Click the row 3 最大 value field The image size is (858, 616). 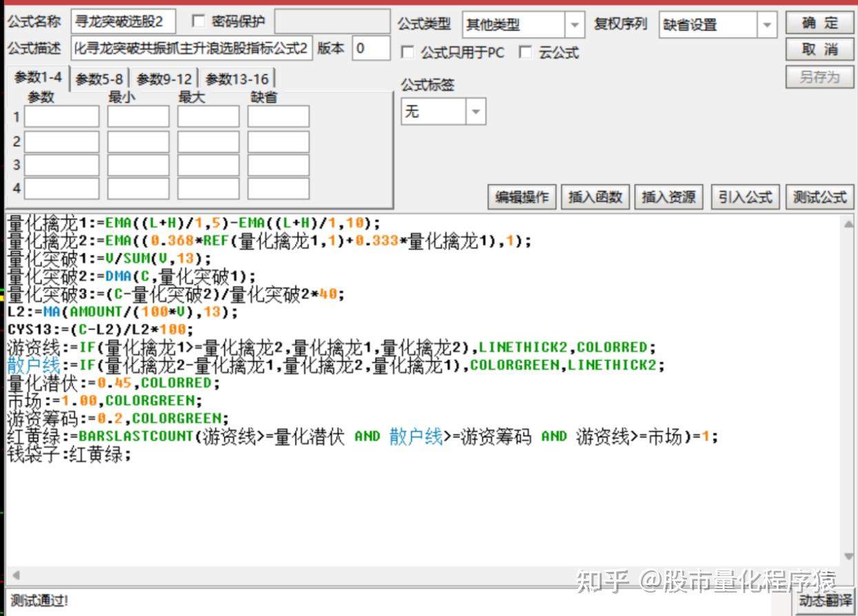[208, 165]
